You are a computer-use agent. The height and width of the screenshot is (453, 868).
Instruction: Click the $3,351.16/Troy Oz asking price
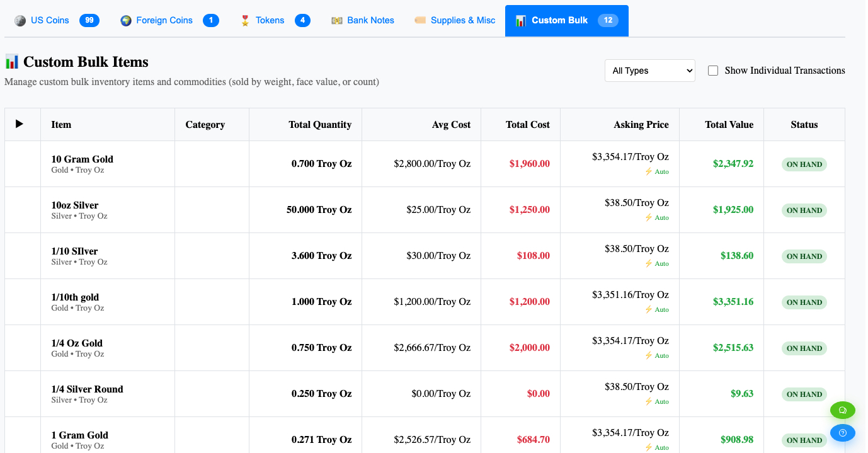pyautogui.click(x=631, y=295)
